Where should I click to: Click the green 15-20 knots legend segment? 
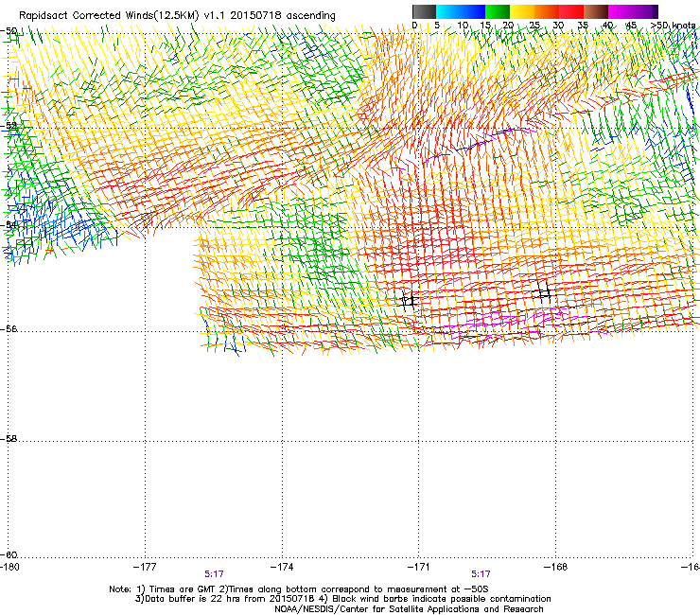(498, 11)
